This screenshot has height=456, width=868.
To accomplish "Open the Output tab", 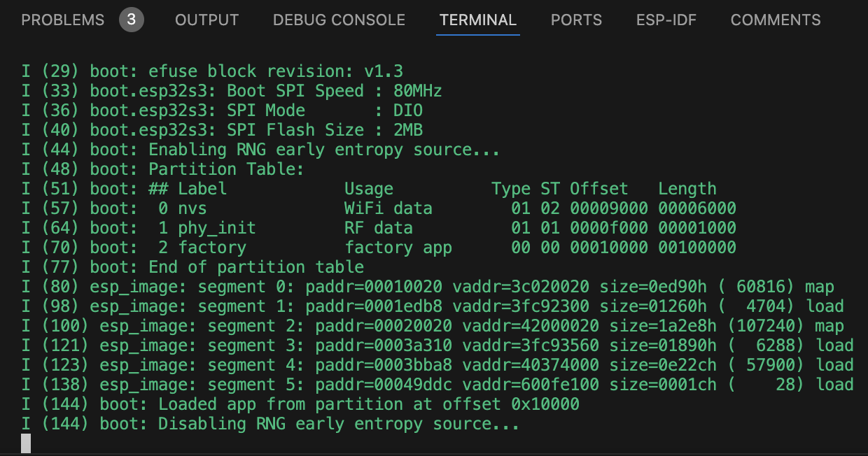I will click(x=206, y=20).
